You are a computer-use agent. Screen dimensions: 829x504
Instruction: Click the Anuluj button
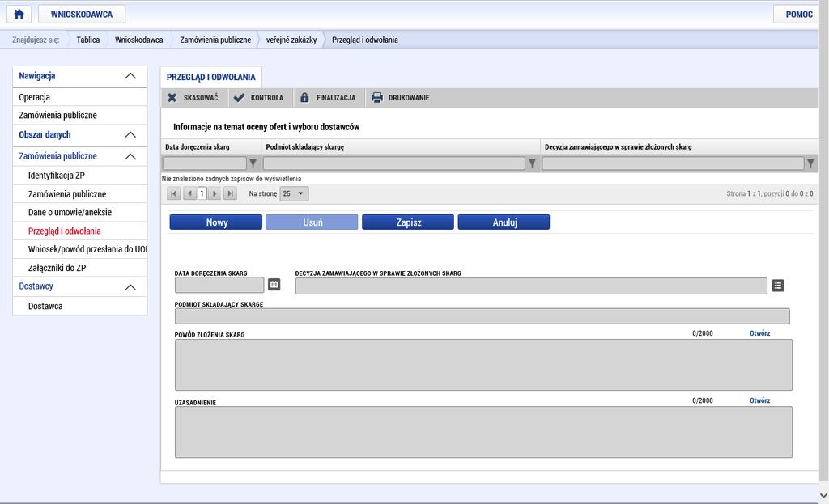coord(504,222)
